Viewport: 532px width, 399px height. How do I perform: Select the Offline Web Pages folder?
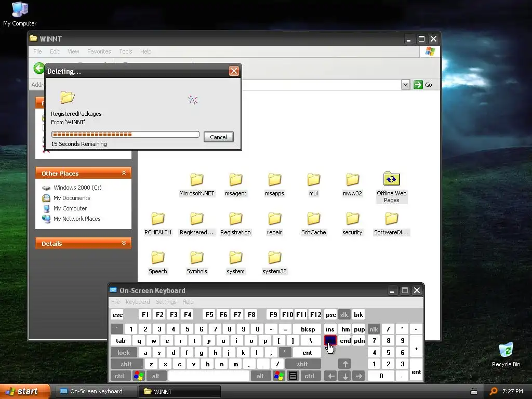click(x=392, y=188)
